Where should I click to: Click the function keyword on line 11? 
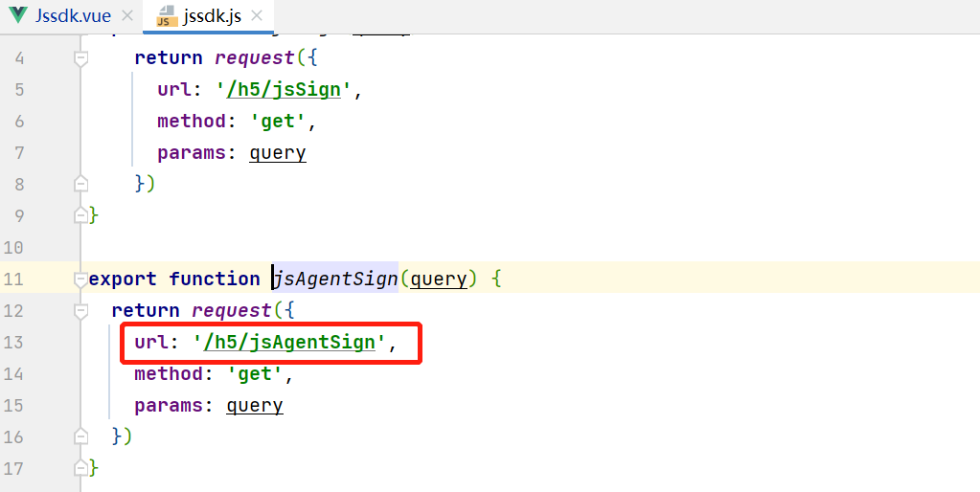tap(215, 280)
